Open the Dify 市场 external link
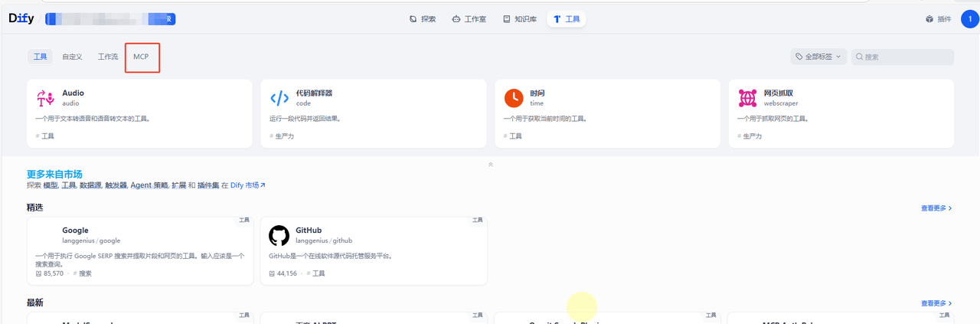 tap(248, 185)
